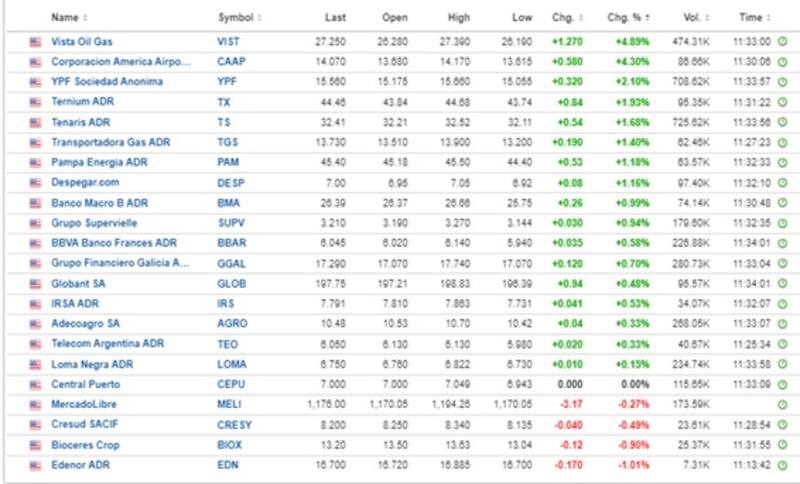Open the YPF Sociedad Anonima stock link
The height and width of the screenshot is (484, 800).
pos(107,82)
